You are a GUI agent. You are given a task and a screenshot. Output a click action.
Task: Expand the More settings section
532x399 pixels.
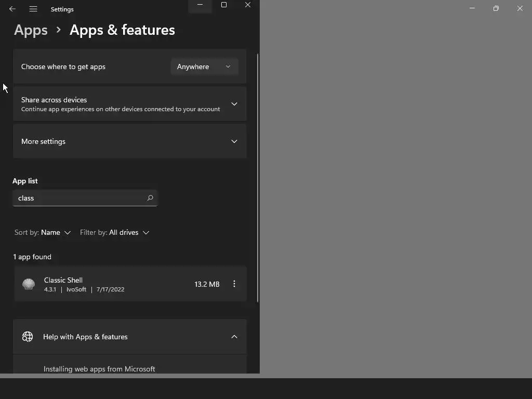coord(129,141)
